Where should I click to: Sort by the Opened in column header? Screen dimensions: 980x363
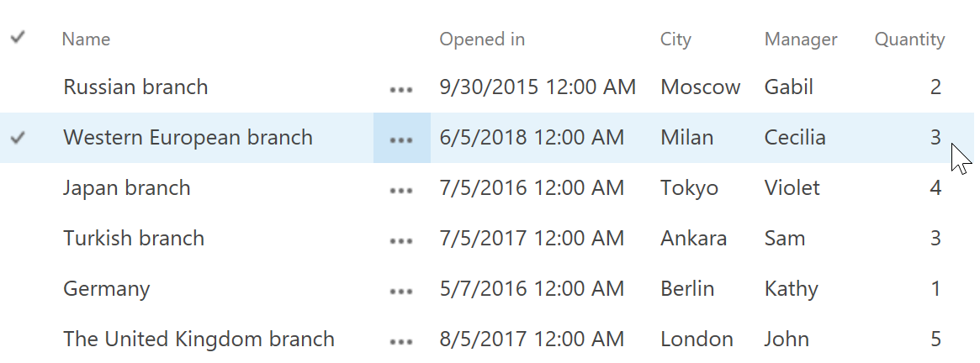click(x=482, y=39)
